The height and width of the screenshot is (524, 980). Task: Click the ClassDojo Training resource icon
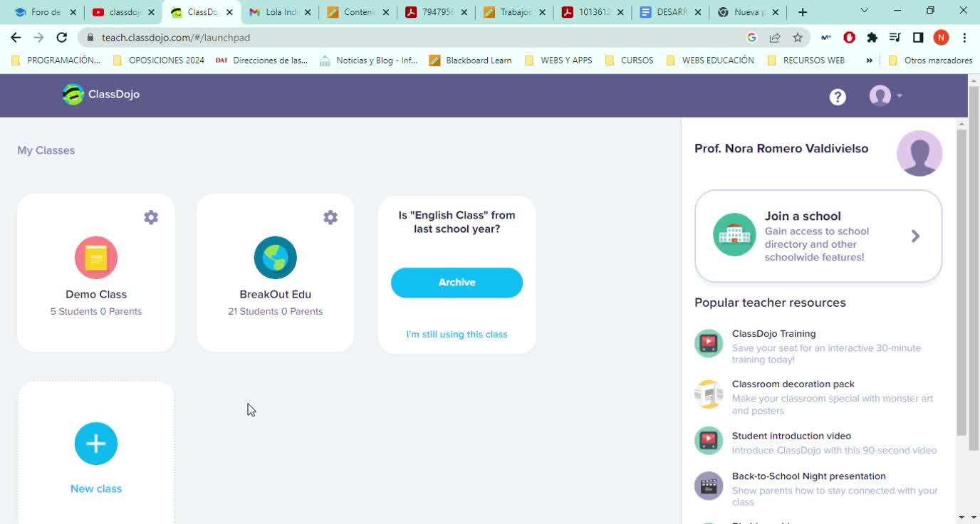pos(709,344)
